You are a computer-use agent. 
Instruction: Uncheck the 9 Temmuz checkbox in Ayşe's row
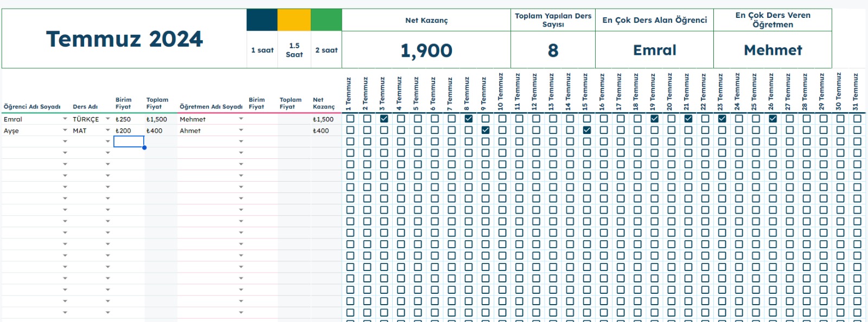click(486, 130)
